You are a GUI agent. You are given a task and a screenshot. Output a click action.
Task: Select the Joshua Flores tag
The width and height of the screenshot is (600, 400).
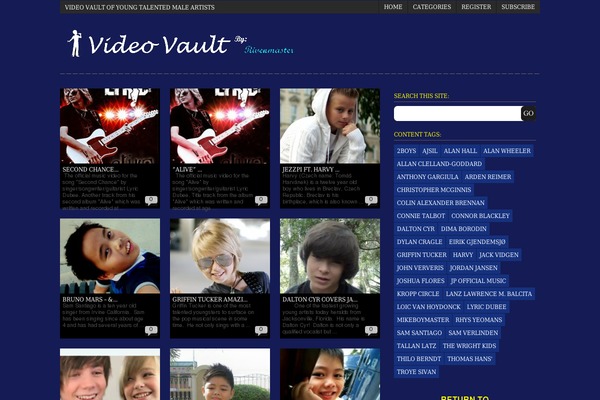pos(421,281)
